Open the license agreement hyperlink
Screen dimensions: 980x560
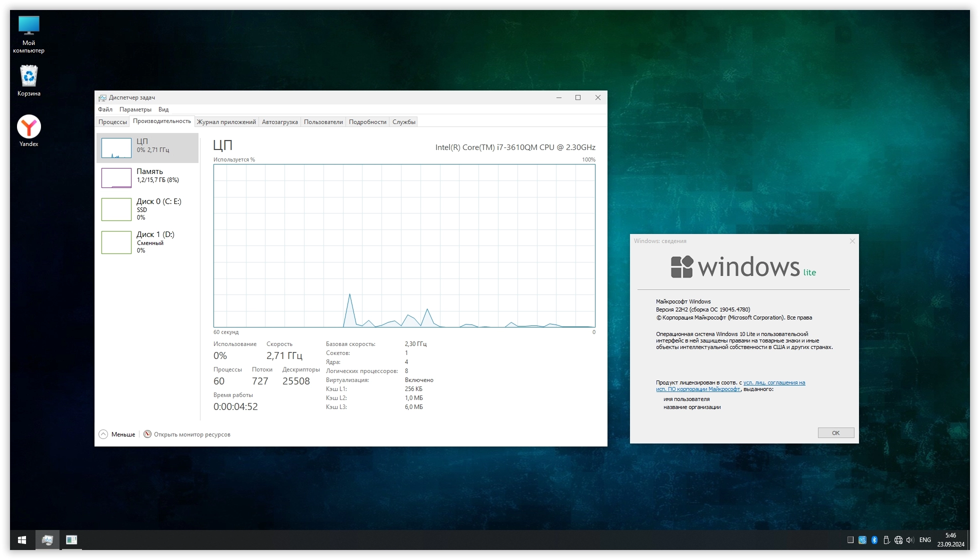(x=773, y=383)
